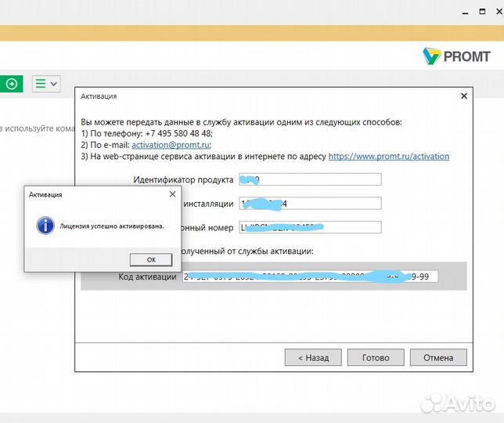The width and height of the screenshot is (504, 423).
Task: Click the Идентификатор продукта field
Action: [x=310, y=179]
